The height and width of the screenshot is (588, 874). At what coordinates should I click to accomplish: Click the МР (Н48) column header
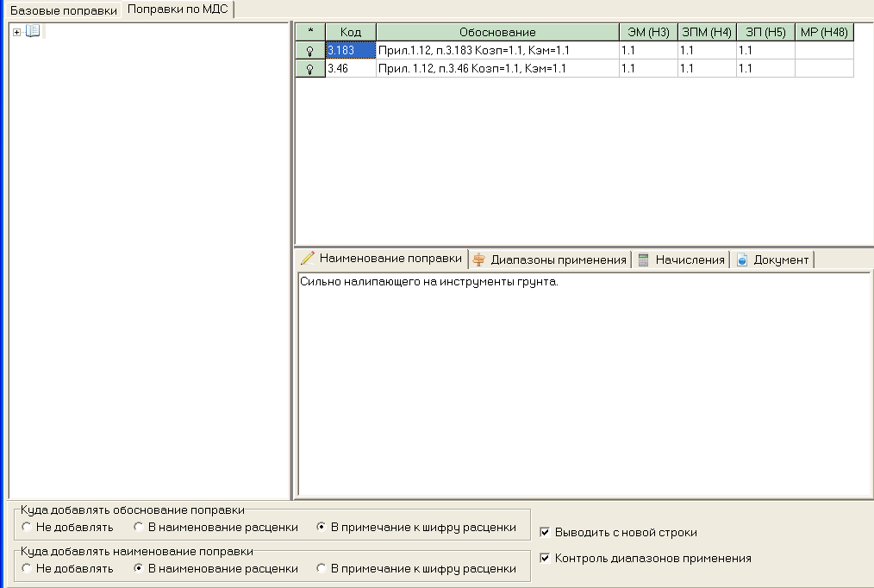click(824, 32)
